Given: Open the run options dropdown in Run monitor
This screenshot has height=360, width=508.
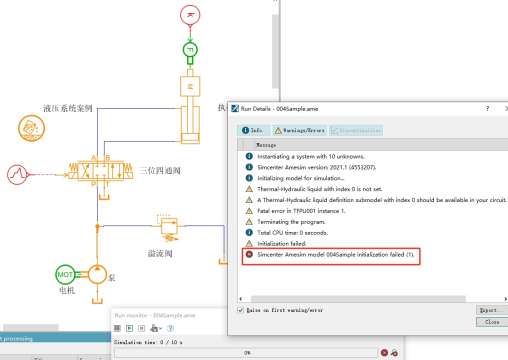Looking at the screenshot, I should [156, 328].
